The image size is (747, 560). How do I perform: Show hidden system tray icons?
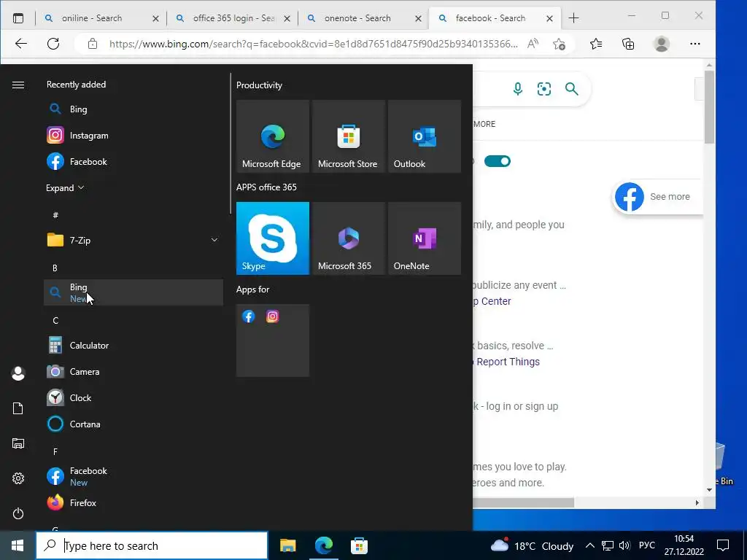(589, 545)
